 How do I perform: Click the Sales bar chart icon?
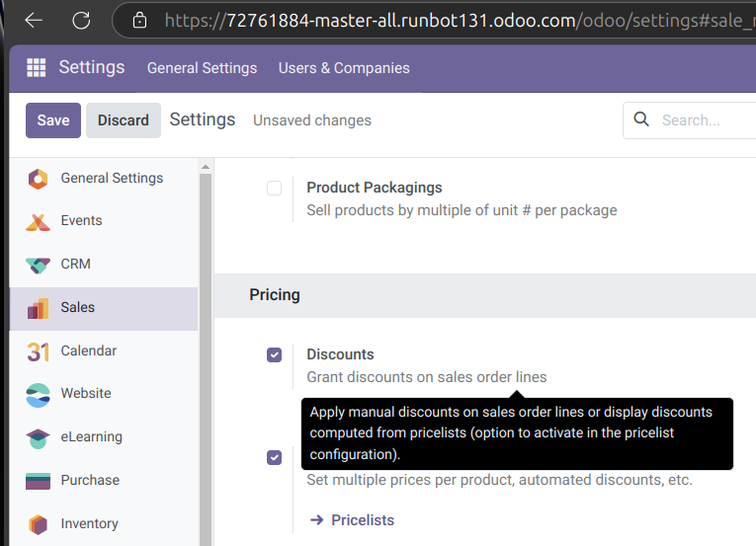tap(38, 308)
